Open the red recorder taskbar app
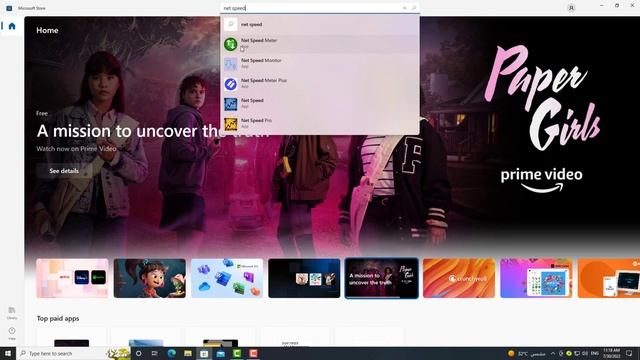The image size is (640, 360). point(253,353)
